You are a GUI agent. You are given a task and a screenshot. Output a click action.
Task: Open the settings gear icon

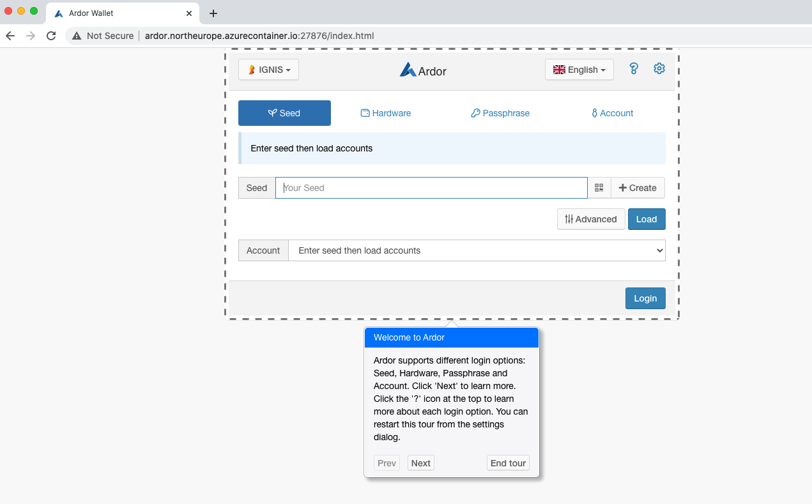(x=659, y=68)
